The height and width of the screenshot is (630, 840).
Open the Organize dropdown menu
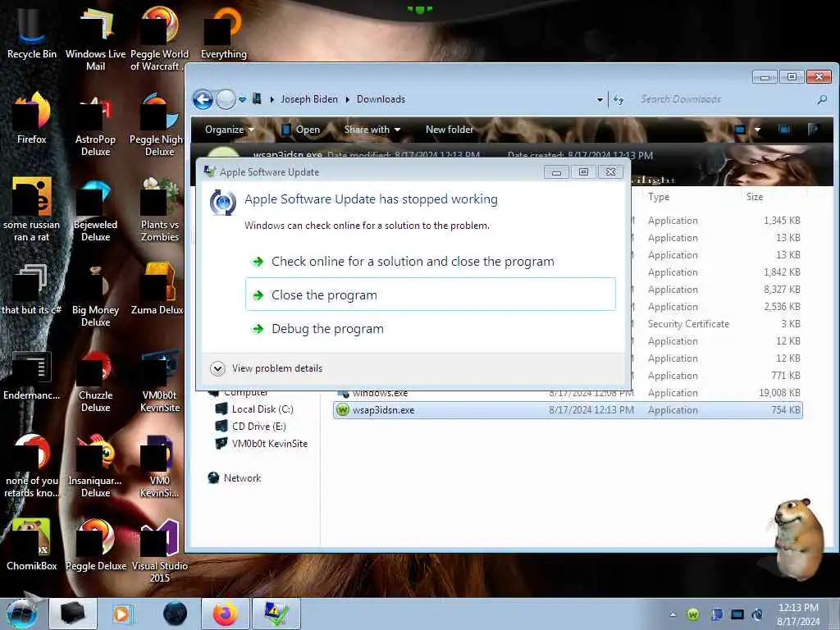pos(230,129)
